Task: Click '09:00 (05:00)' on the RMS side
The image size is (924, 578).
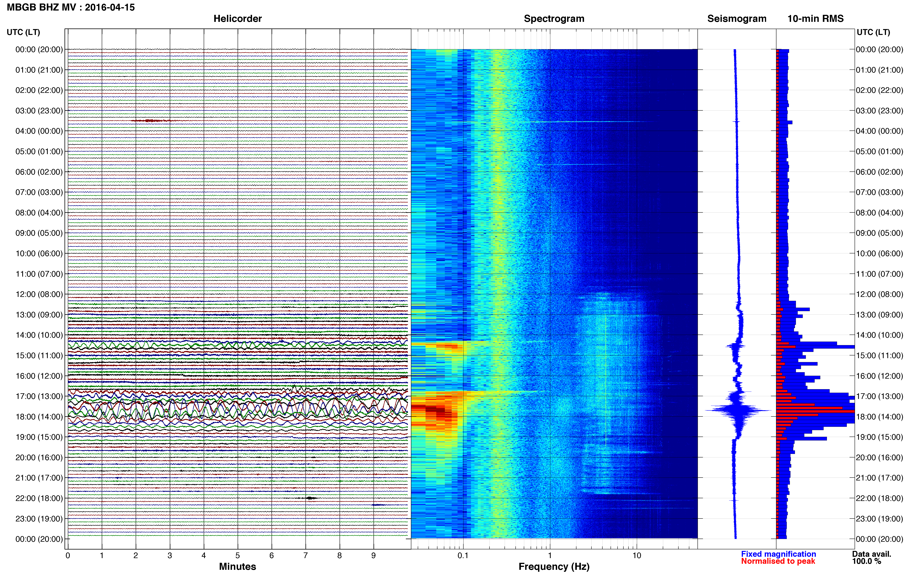Action: pyautogui.click(x=879, y=233)
